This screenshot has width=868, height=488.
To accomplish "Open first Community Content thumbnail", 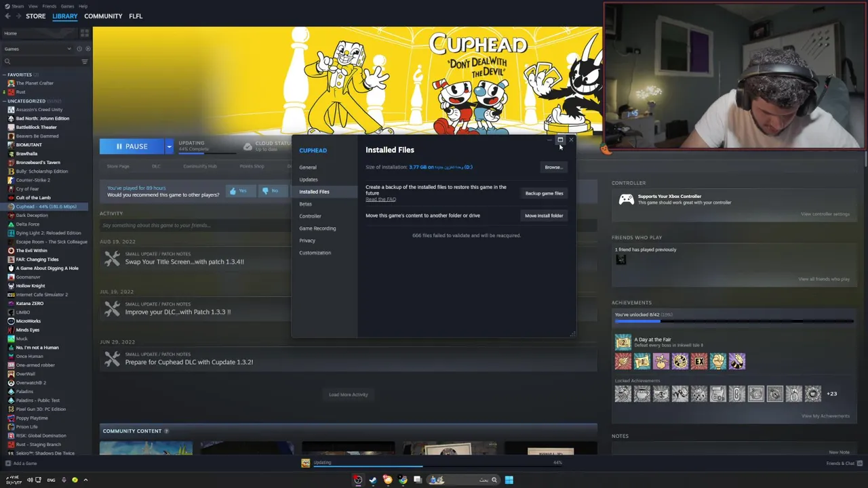I will pyautogui.click(x=146, y=448).
